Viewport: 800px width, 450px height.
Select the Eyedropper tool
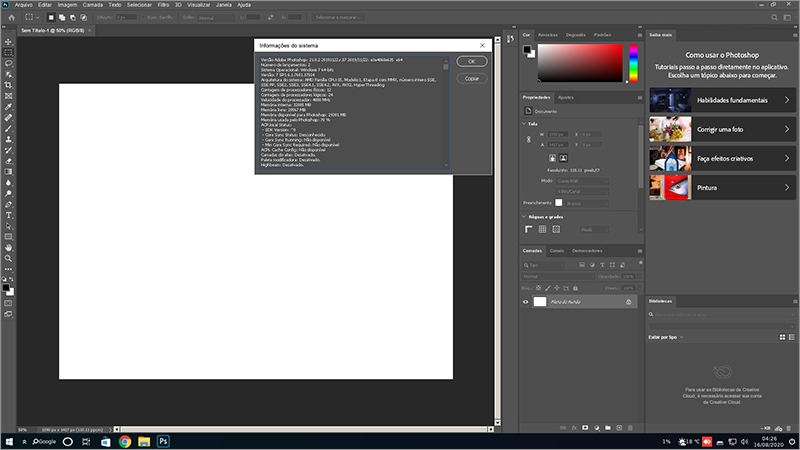pyautogui.click(x=8, y=106)
